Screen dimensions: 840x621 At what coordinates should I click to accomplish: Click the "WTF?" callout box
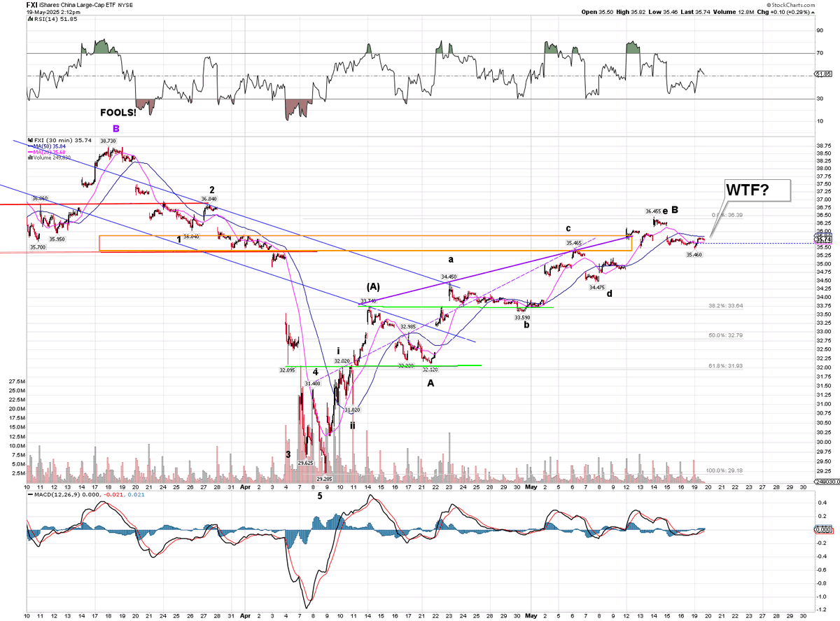pyautogui.click(x=757, y=190)
